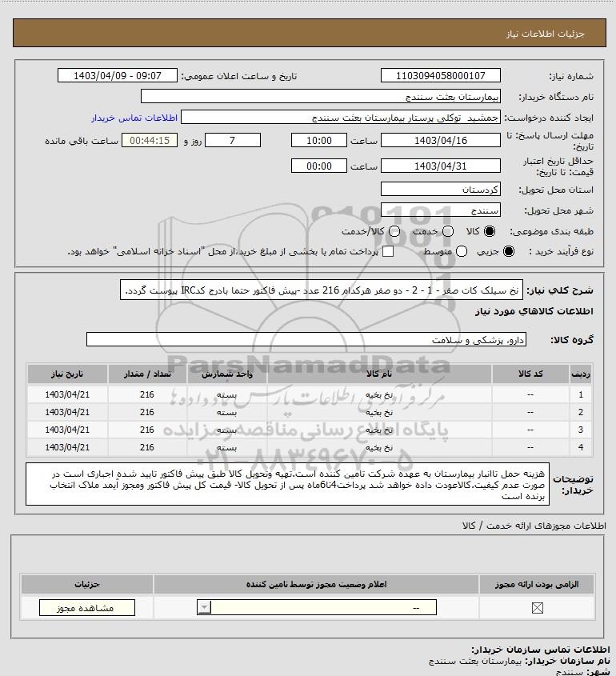Select the کالا radio button

(490, 231)
